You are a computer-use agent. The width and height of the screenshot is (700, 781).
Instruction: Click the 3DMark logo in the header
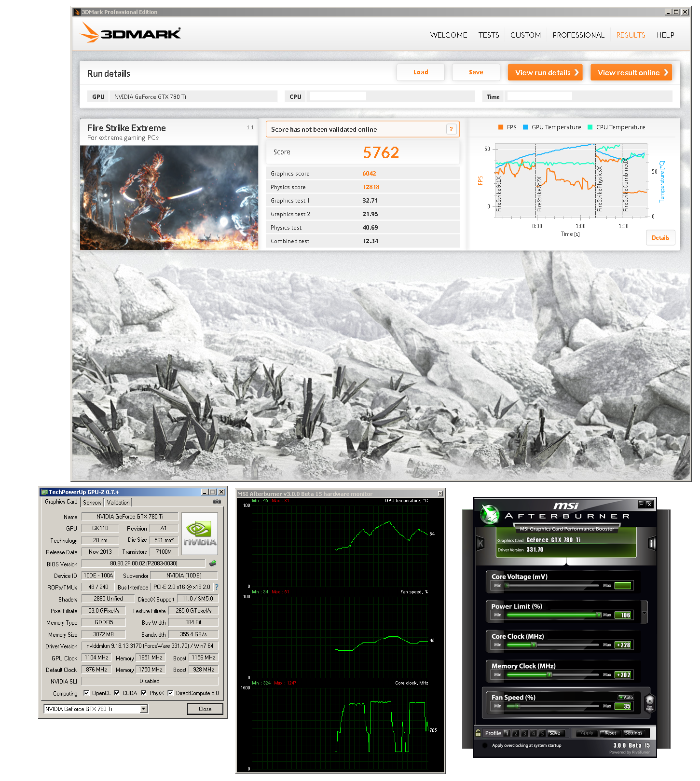point(130,33)
